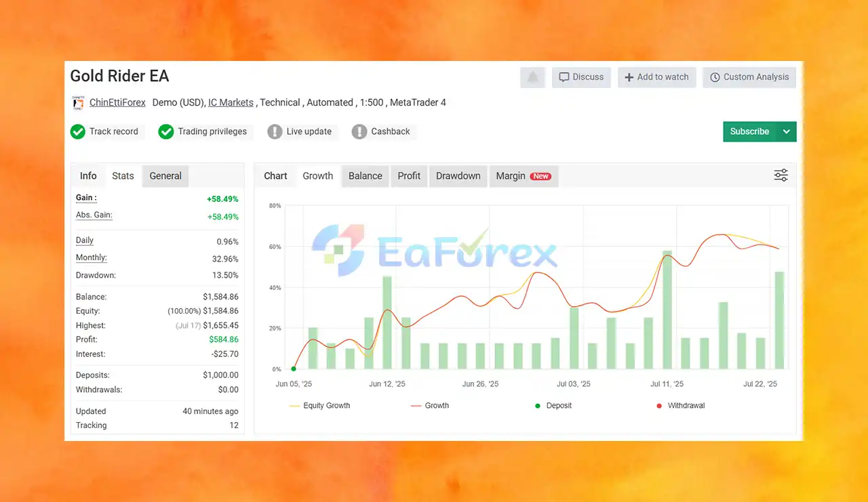Click the Deposits value $1,000.00
The height and width of the screenshot is (502, 868).
pyautogui.click(x=220, y=375)
